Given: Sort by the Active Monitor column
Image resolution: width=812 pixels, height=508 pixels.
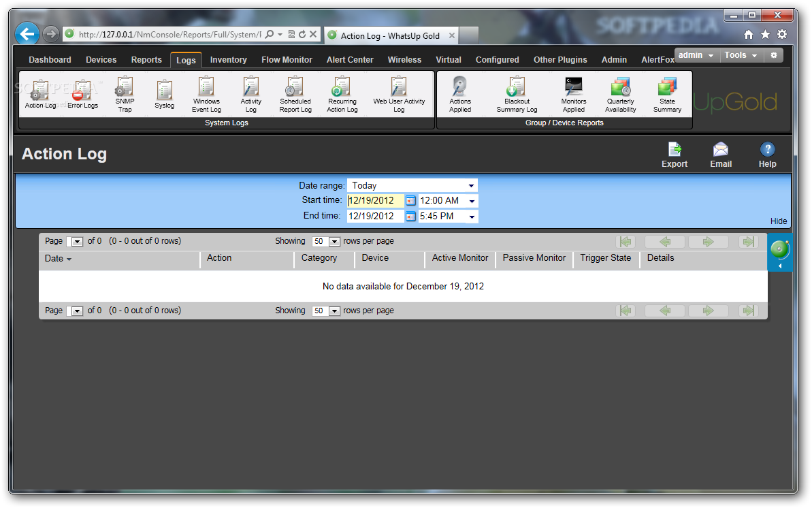Looking at the screenshot, I should 460,257.
